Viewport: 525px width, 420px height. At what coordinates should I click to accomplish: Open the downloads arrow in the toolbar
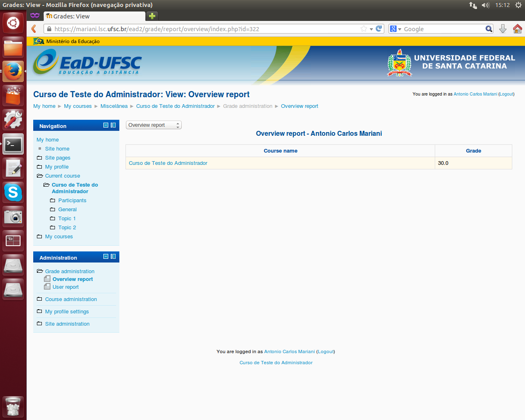pos(503,29)
